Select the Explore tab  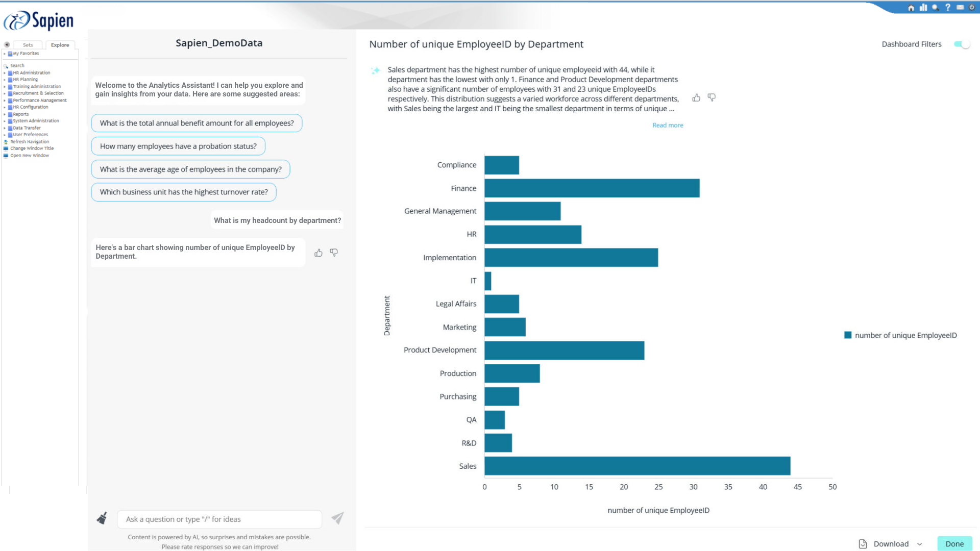pyautogui.click(x=60, y=45)
